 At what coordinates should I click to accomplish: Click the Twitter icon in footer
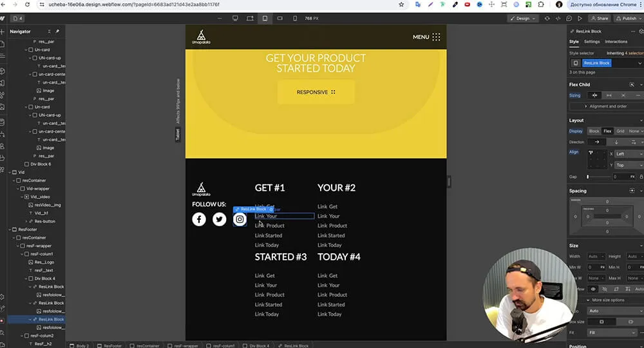(x=220, y=219)
